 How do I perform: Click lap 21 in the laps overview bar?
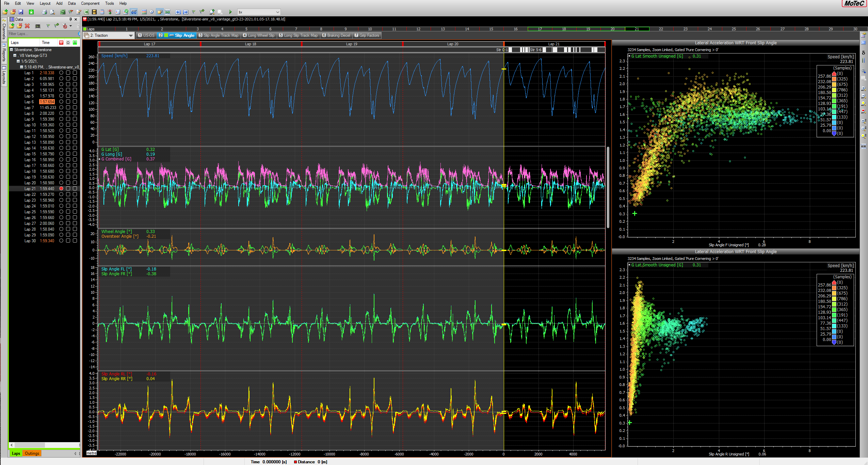[637, 29]
